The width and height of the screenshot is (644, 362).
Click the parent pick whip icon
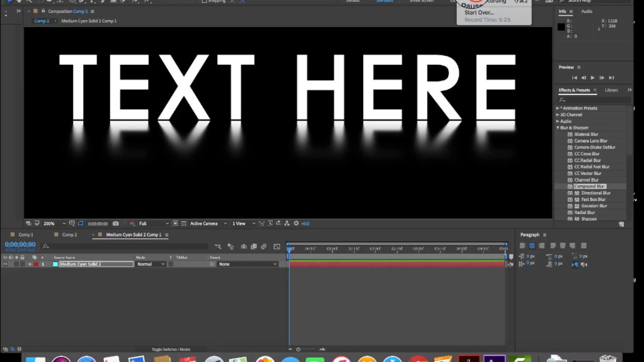(212, 264)
